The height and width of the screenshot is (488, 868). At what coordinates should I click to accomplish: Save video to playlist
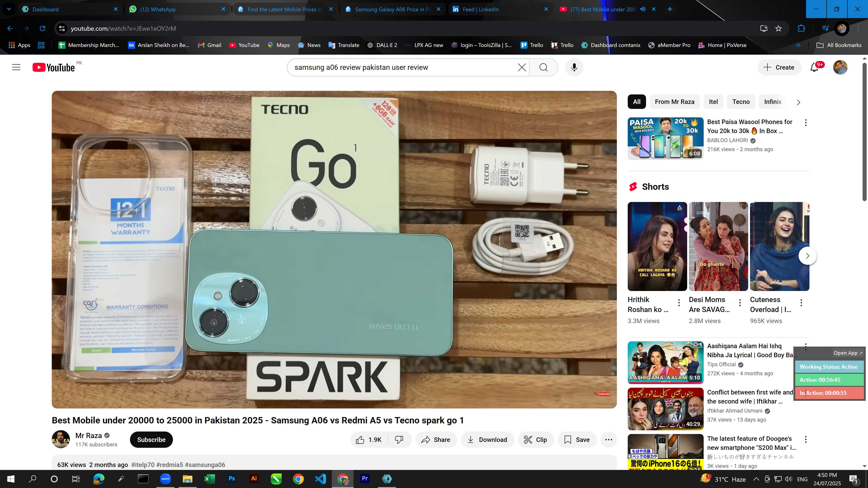577,439
